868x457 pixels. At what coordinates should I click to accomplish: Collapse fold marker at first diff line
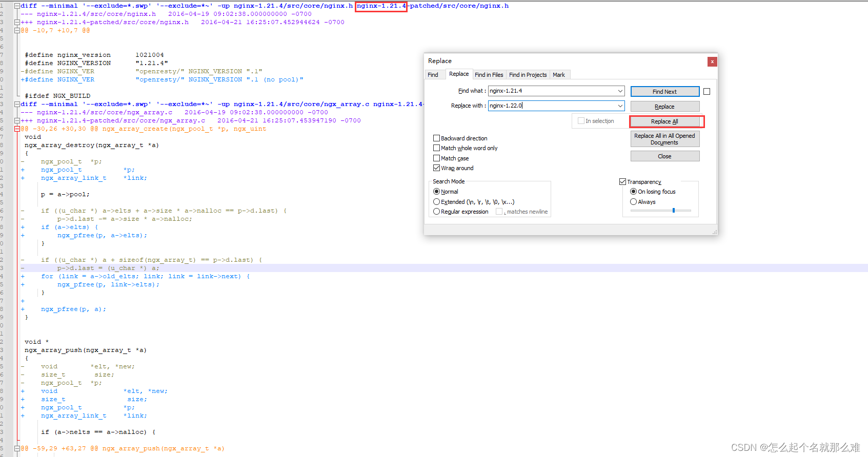point(17,6)
